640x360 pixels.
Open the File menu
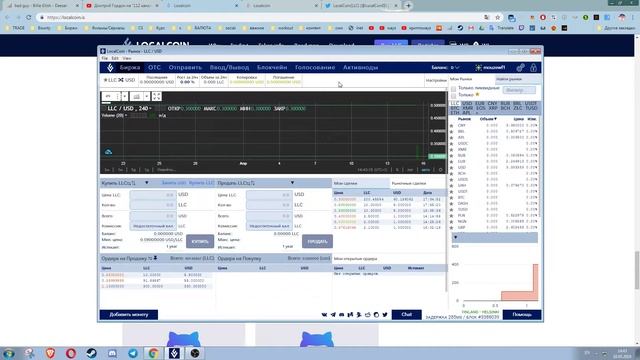pos(104,58)
